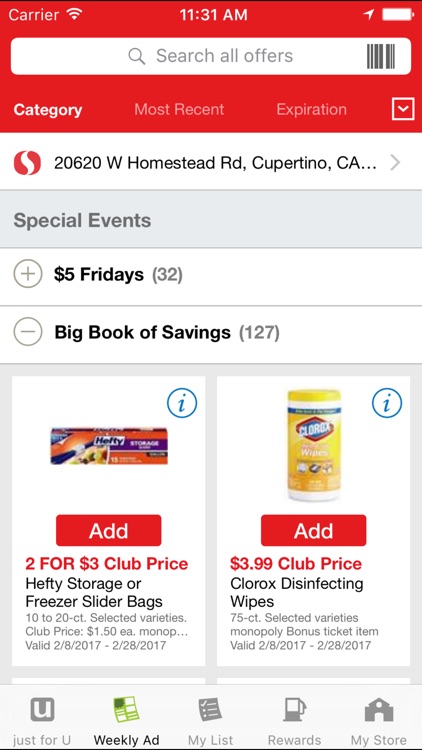Screen dimensions: 422x750
Task: Open the My List tab icon
Action: (x=211, y=710)
